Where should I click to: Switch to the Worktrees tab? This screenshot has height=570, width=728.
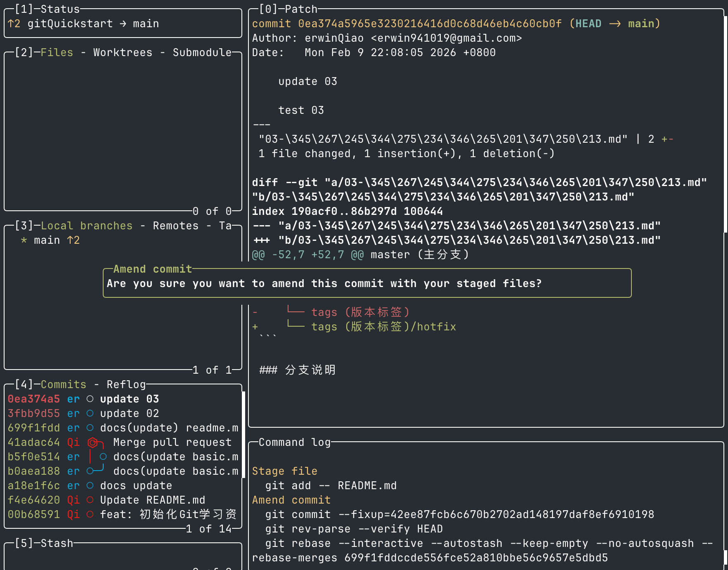click(123, 52)
